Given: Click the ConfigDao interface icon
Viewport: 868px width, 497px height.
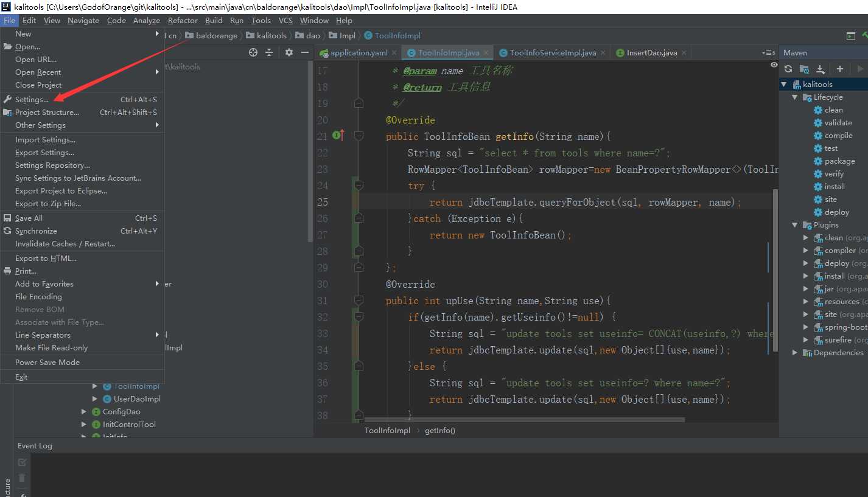Looking at the screenshot, I should [x=96, y=412].
